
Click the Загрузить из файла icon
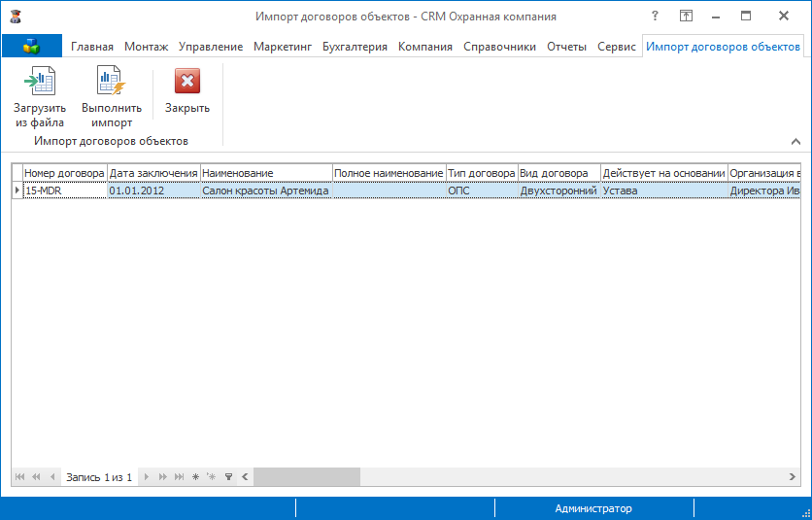pyautogui.click(x=40, y=82)
